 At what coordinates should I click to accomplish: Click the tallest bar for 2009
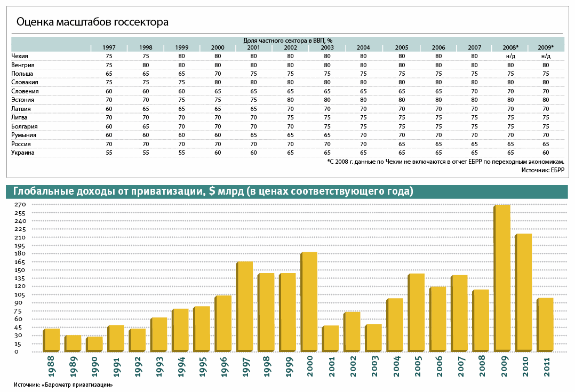pyautogui.click(x=503, y=277)
